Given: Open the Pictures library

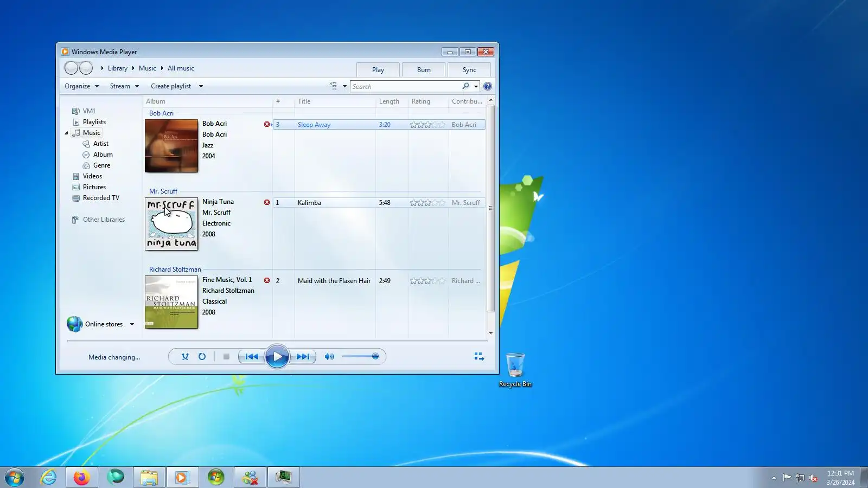Looking at the screenshot, I should point(94,187).
